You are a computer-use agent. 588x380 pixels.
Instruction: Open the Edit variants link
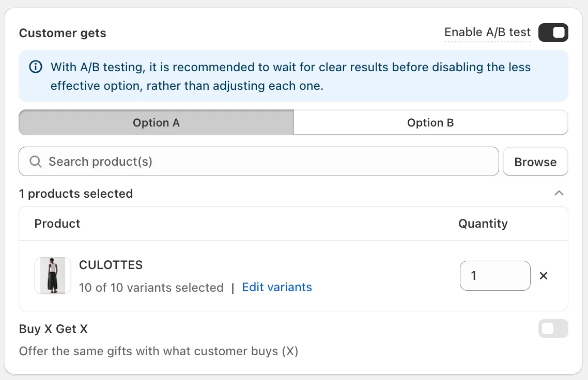point(277,287)
